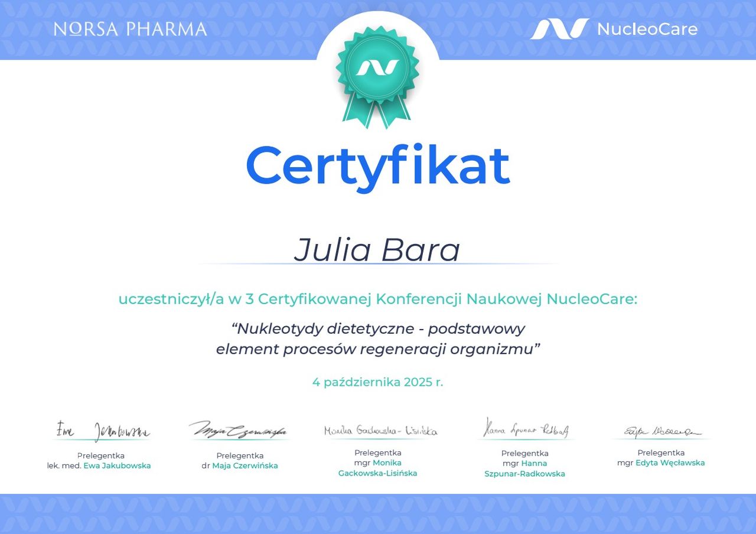Select the recipient name Julia Bara
Image resolution: width=756 pixels, height=534 pixels.
coord(377,250)
